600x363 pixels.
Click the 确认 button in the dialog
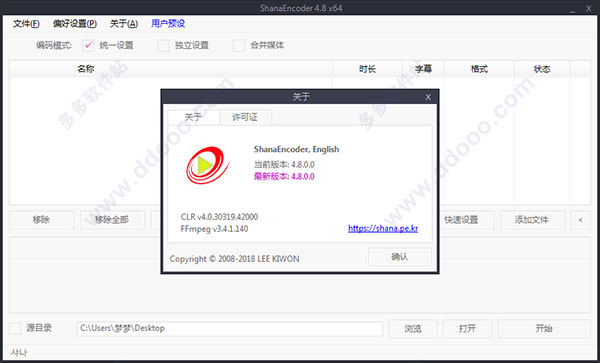click(400, 257)
